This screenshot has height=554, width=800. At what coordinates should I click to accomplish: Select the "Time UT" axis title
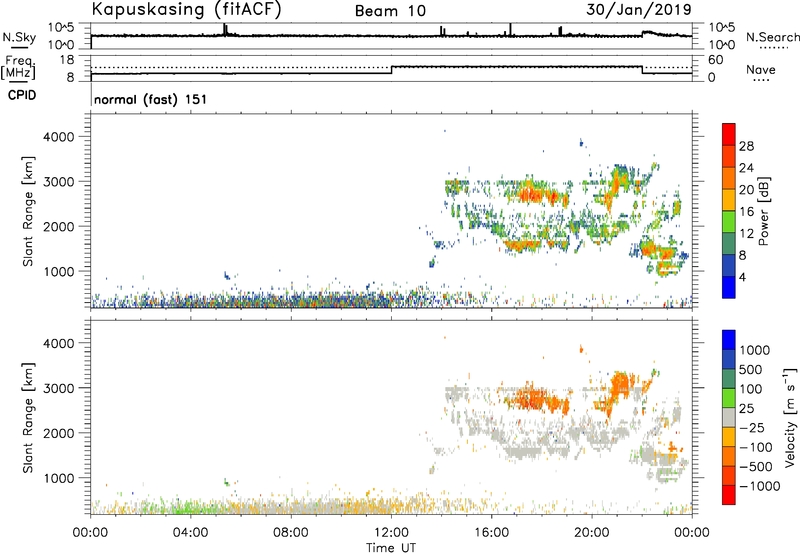391,548
